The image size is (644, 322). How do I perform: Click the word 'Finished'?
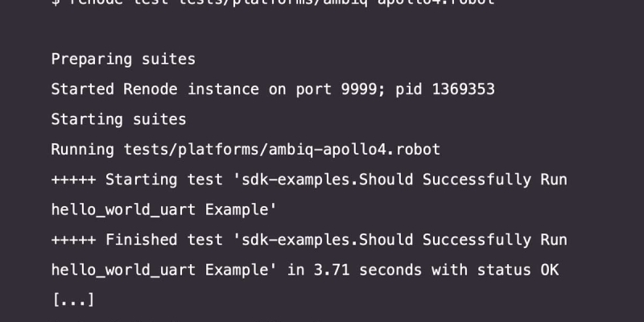tap(141, 240)
